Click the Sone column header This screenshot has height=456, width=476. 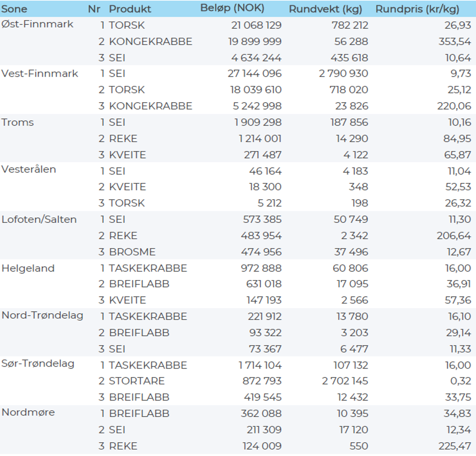(15, 9)
